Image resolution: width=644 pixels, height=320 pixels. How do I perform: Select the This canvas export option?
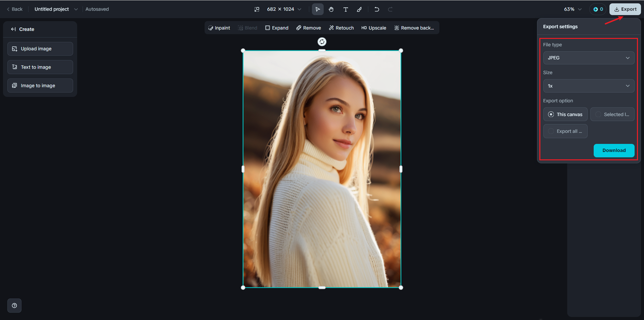[x=566, y=114]
